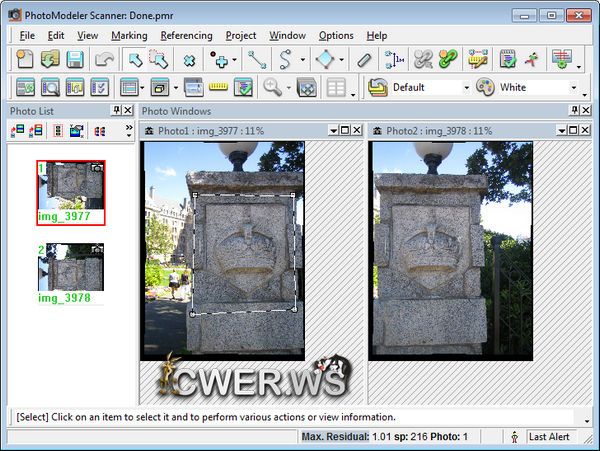
Task: Click the ID card properties window icon
Action: point(194,87)
